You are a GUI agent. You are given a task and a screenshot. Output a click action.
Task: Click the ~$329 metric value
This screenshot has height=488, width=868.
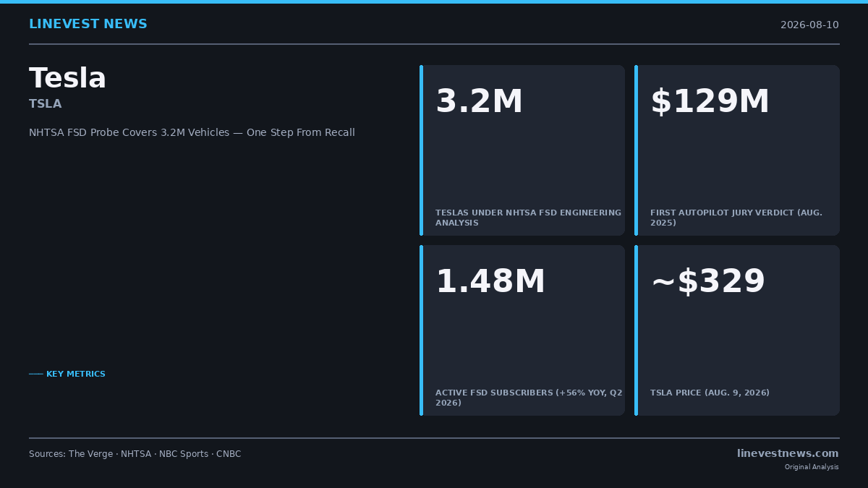click(x=707, y=282)
